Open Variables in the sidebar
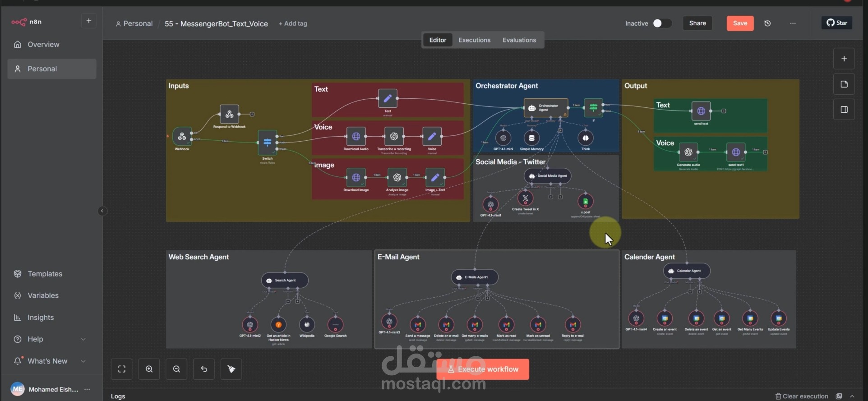 [51, 295]
